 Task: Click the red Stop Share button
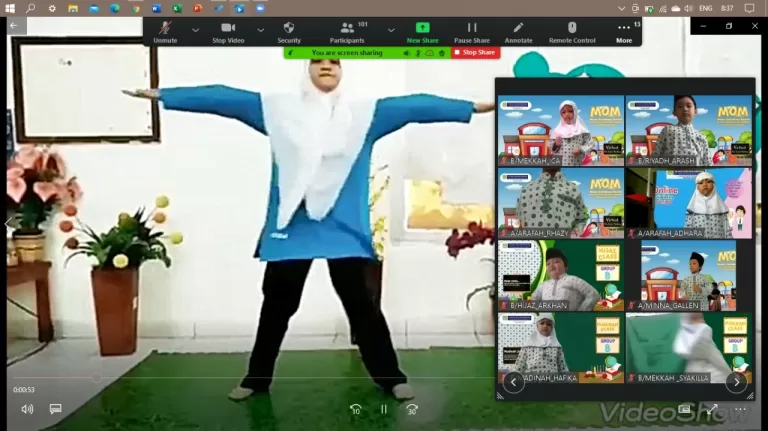(475, 52)
